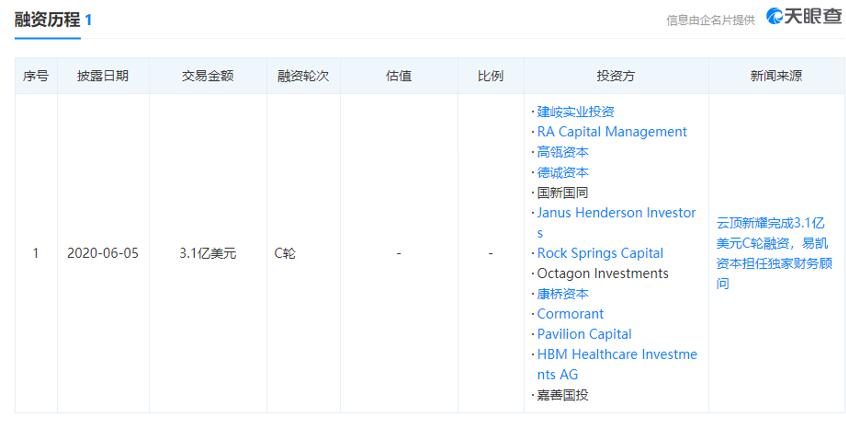Click the 交易金额 column header

coord(208,76)
